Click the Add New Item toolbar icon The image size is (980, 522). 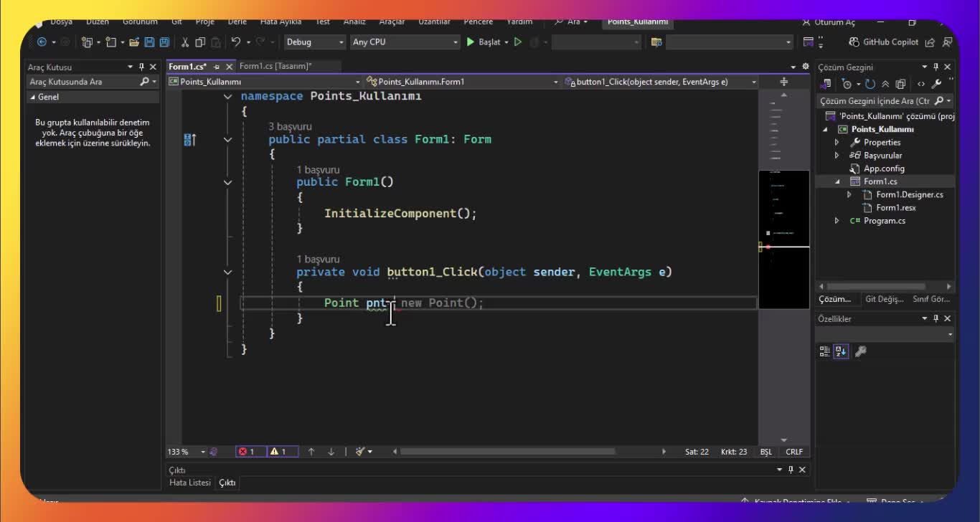pyautogui.click(x=110, y=42)
